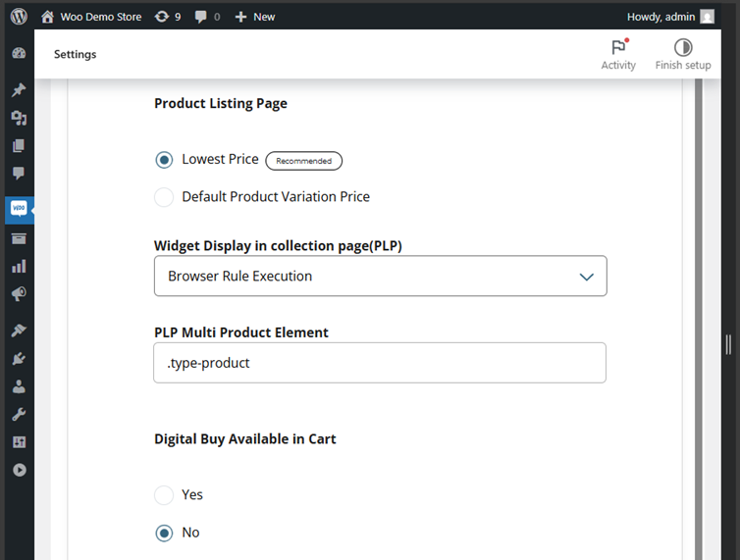
Task: Select Default Product Variation Price option
Action: tap(164, 197)
